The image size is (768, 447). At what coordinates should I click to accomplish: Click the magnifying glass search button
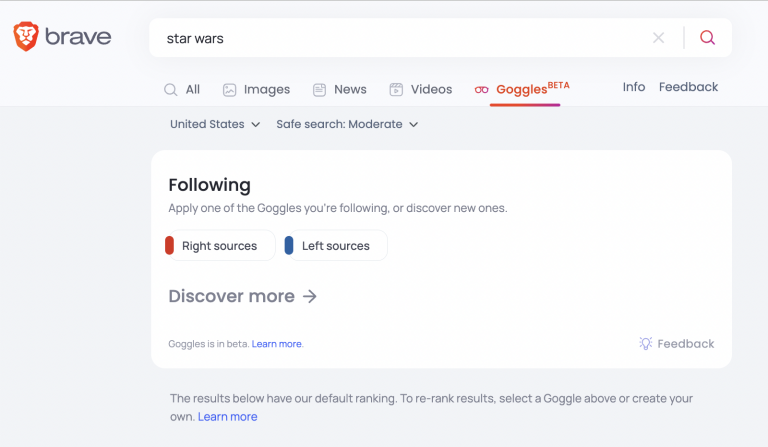(707, 38)
